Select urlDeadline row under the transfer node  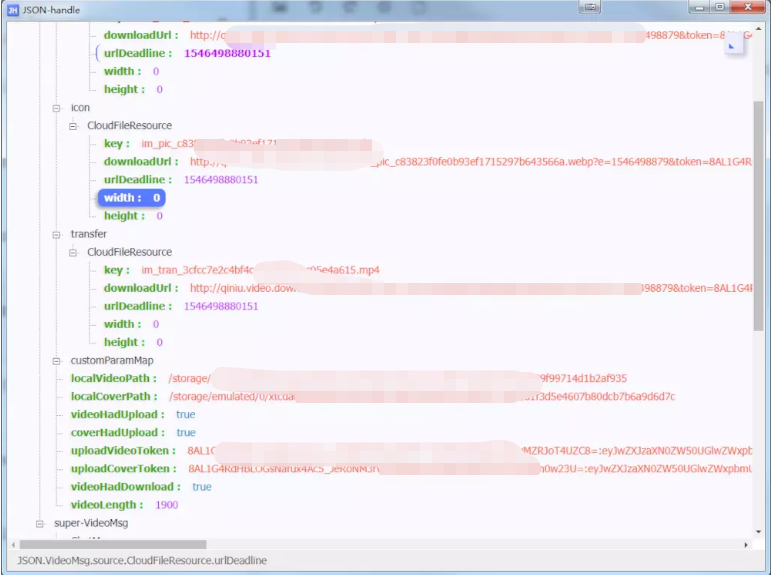[x=181, y=306]
